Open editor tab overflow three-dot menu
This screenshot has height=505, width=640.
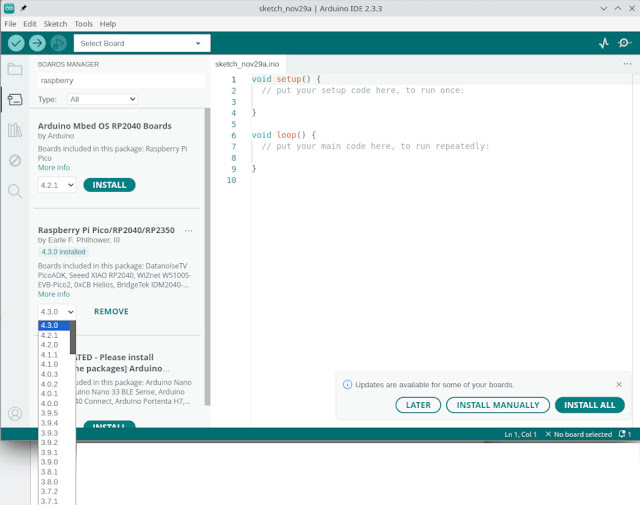(x=627, y=64)
